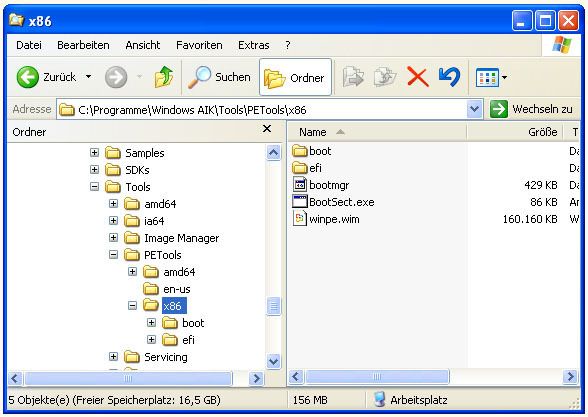Click the Copy To folder toolbar icon
The image size is (588, 417).
coord(385,77)
